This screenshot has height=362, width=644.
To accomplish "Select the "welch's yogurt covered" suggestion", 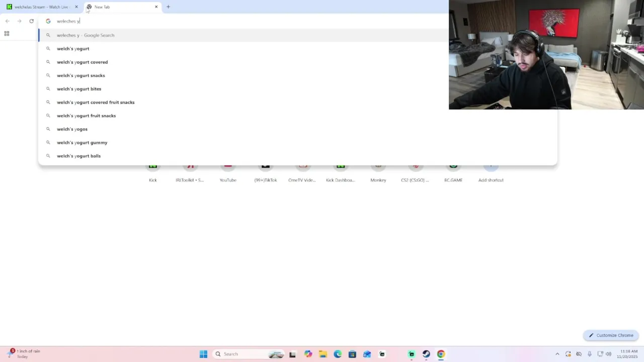I will click(82, 62).
